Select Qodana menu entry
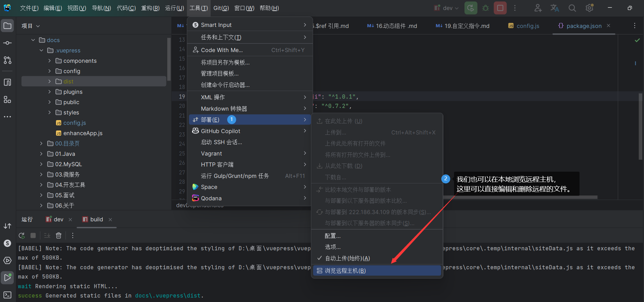Viewport: 644px width, 302px height. point(250,198)
